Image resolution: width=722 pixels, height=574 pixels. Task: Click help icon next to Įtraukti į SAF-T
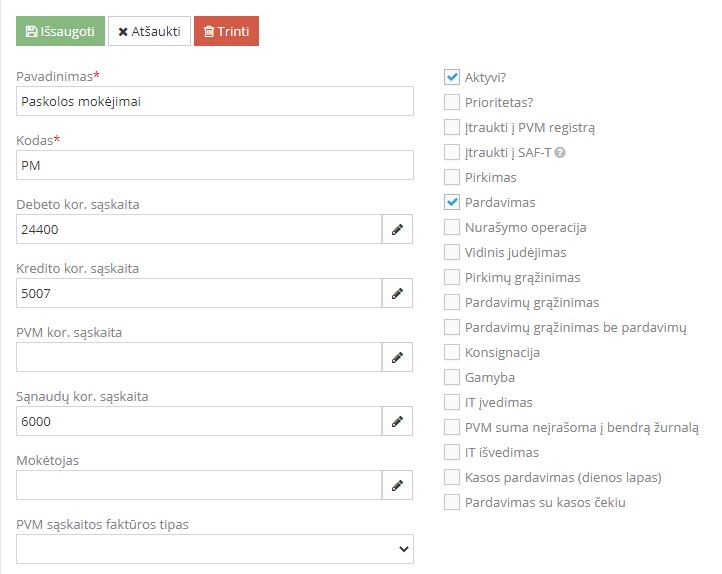(x=560, y=152)
